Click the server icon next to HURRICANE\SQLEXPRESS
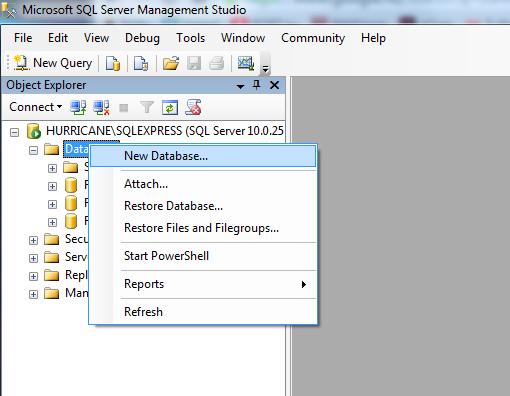Viewport: 510px width, 396px height. coord(34,131)
